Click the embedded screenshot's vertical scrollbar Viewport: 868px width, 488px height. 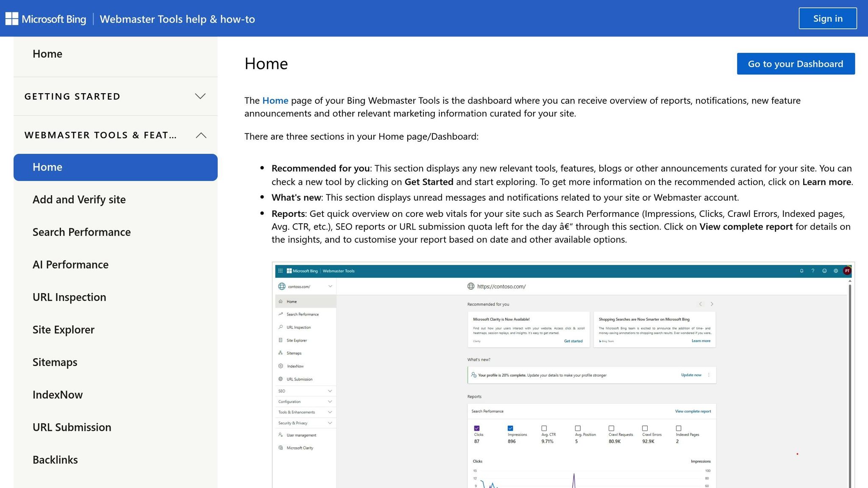(850, 381)
